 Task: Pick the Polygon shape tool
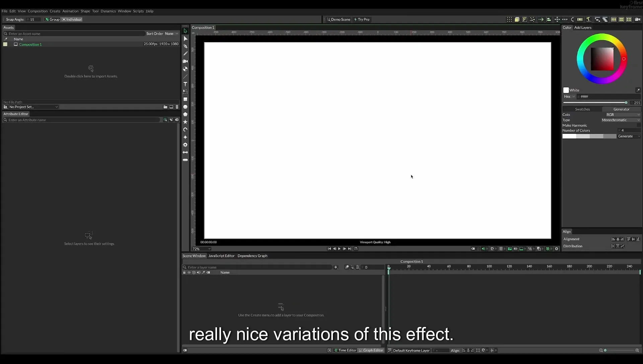[x=185, y=114]
